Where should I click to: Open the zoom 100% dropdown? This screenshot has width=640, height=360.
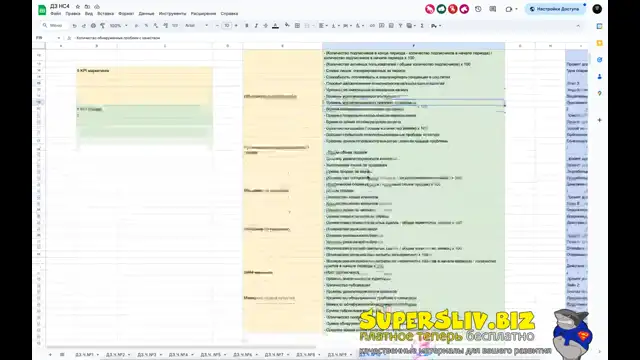(118, 26)
